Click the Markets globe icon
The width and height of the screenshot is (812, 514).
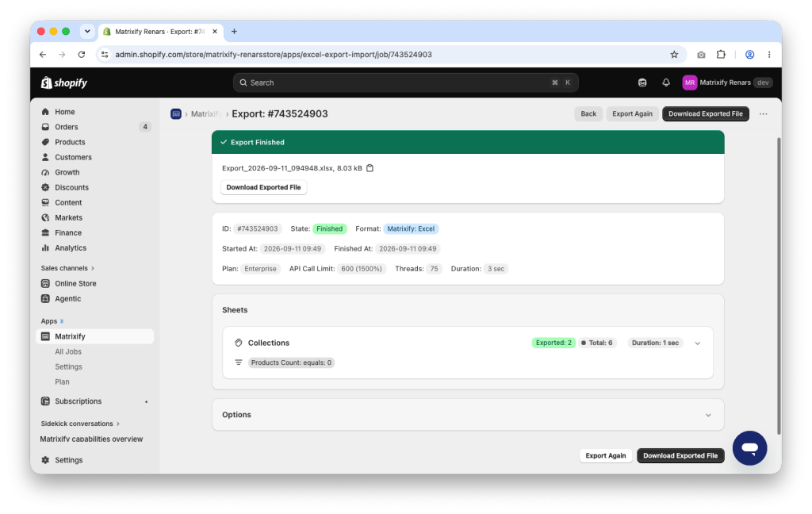[x=45, y=217]
